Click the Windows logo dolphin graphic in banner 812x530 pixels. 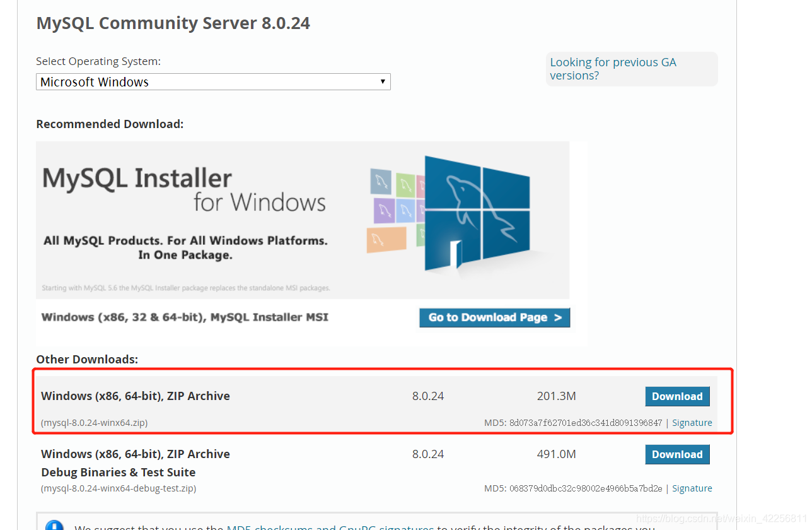tap(477, 213)
